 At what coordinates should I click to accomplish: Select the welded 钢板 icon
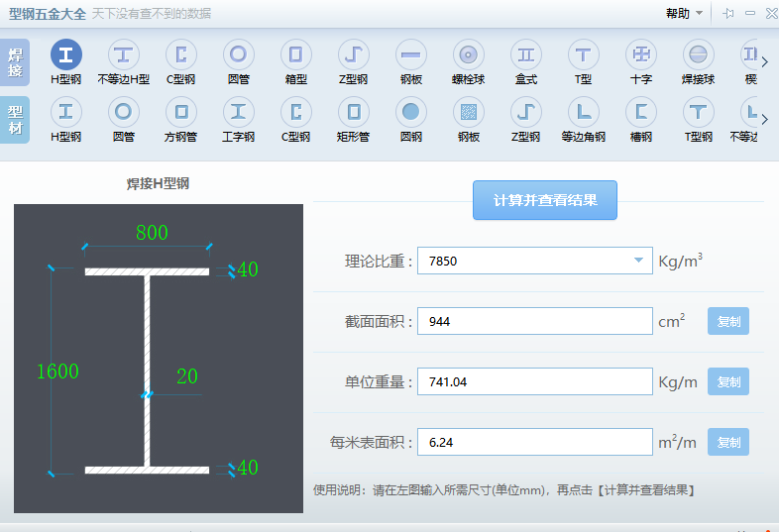point(411,54)
